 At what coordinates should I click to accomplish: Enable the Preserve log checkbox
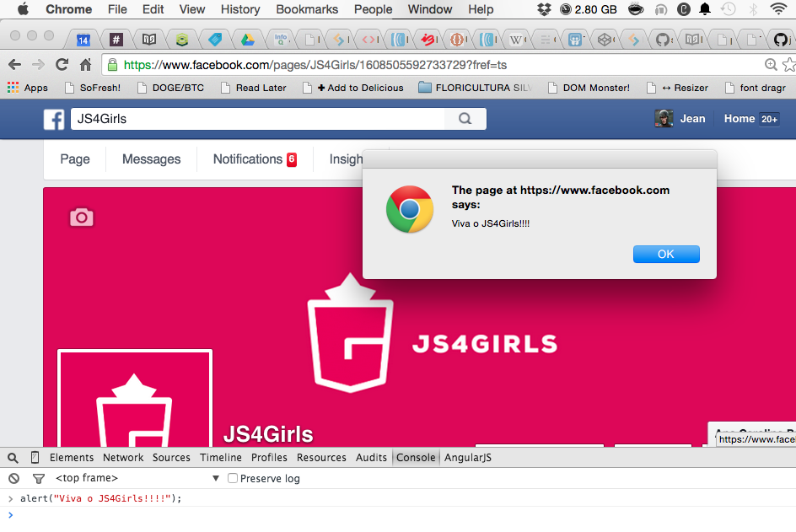[x=233, y=478]
